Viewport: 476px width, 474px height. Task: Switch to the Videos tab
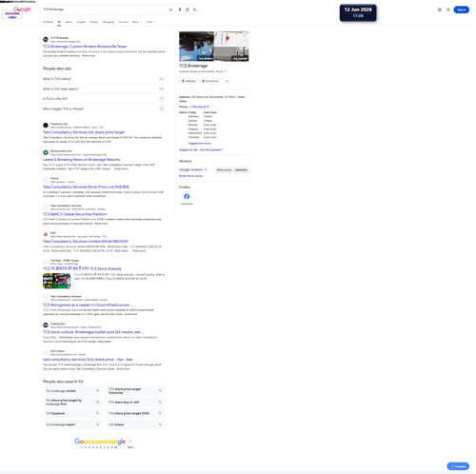click(94, 22)
